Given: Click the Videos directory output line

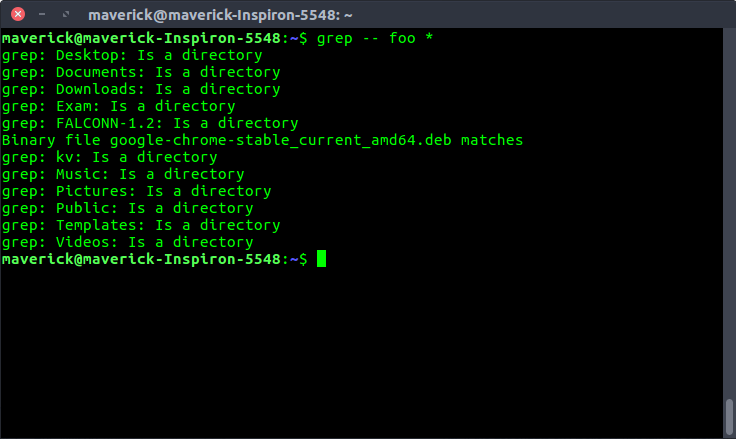Looking at the screenshot, I should (x=128, y=242).
